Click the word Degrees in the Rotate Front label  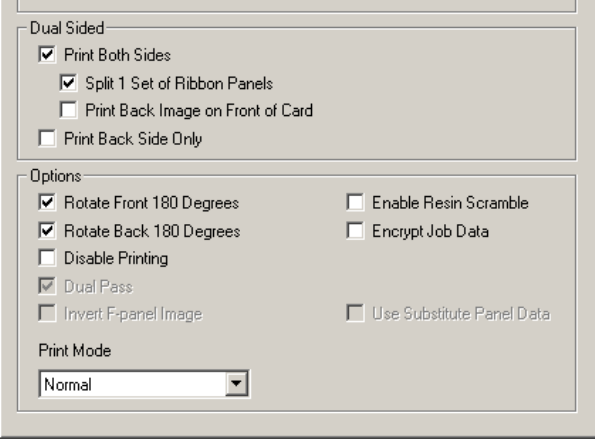210,203
